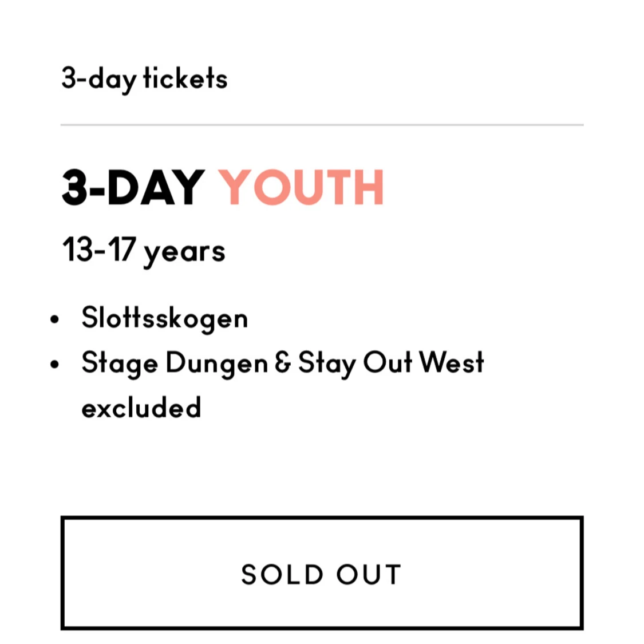Click the word "SOLD" inside the button
644x644 pixels.
[282, 574]
